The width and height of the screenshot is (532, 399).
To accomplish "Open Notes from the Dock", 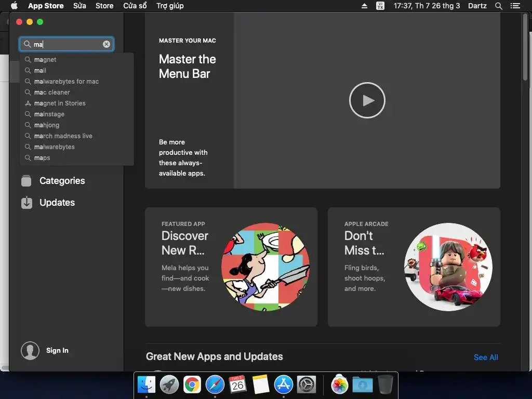I will pyautogui.click(x=261, y=385).
